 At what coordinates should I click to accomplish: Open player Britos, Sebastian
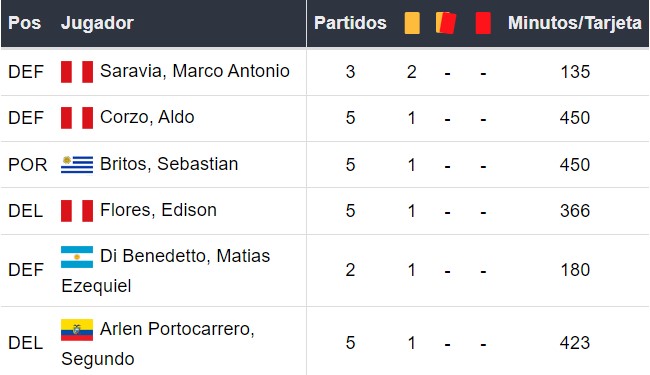[x=169, y=164]
